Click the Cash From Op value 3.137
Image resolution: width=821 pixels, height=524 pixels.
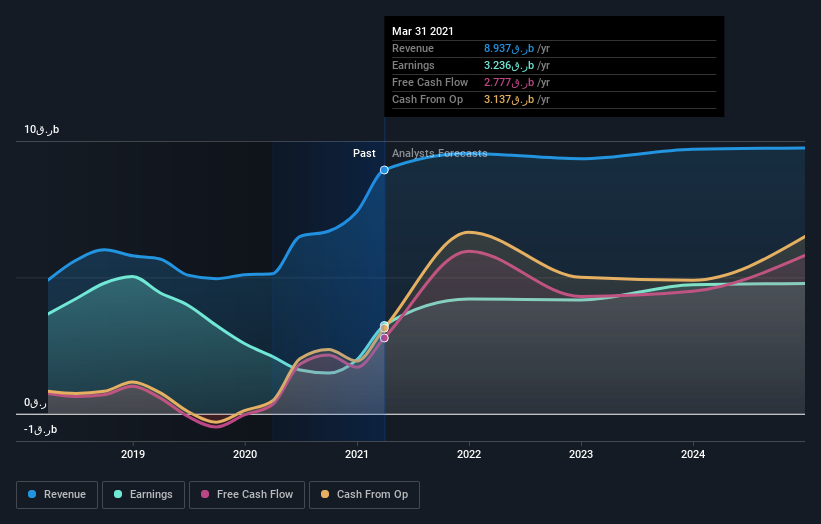click(x=509, y=99)
